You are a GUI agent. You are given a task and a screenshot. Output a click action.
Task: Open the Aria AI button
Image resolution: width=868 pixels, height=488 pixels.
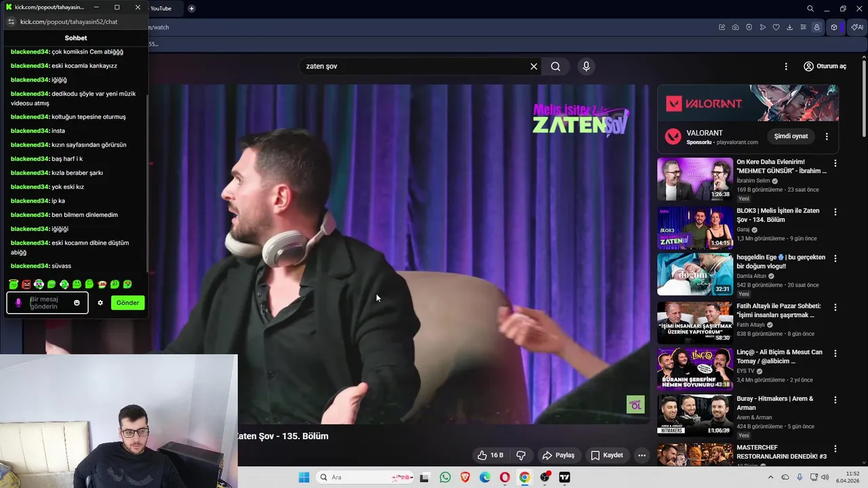click(x=856, y=27)
